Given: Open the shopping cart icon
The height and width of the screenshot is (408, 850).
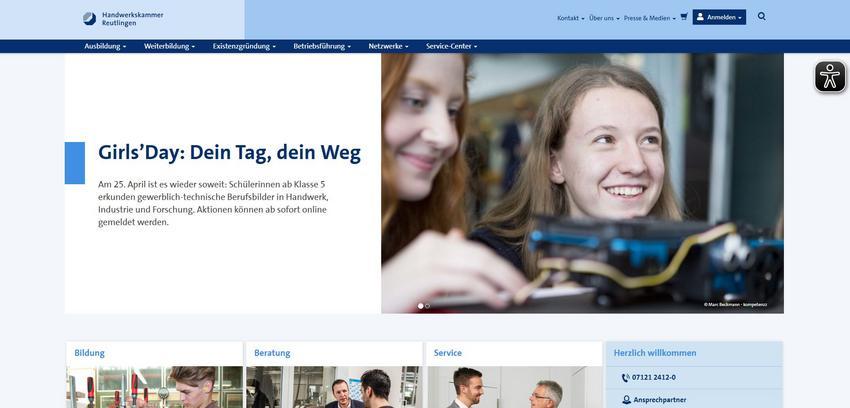Looking at the screenshot, I should [684, 17].
